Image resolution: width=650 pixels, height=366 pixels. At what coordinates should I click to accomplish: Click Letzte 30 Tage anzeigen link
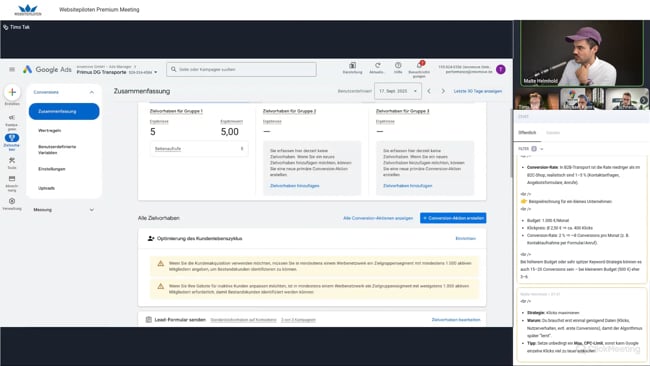pyautogui.click(x=478, y=91)
